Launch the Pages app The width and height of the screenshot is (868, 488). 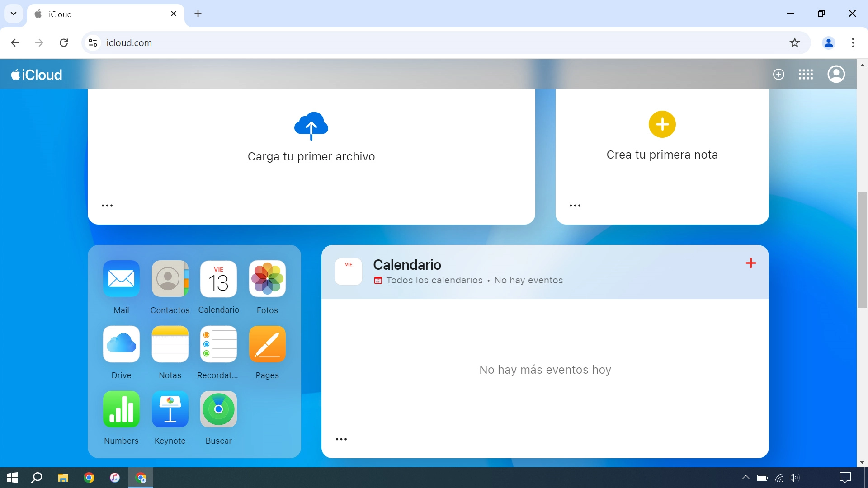coord(267,344)
